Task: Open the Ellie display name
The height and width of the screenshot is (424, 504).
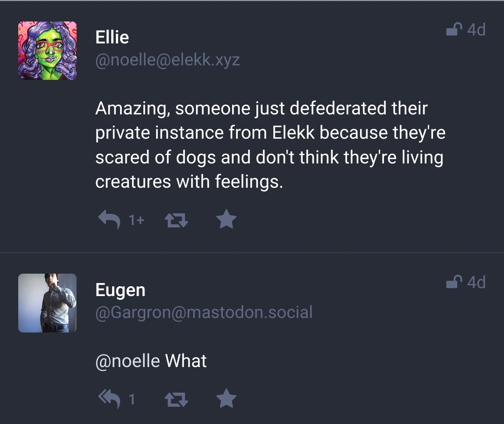Action: click(x=112, y=37)
